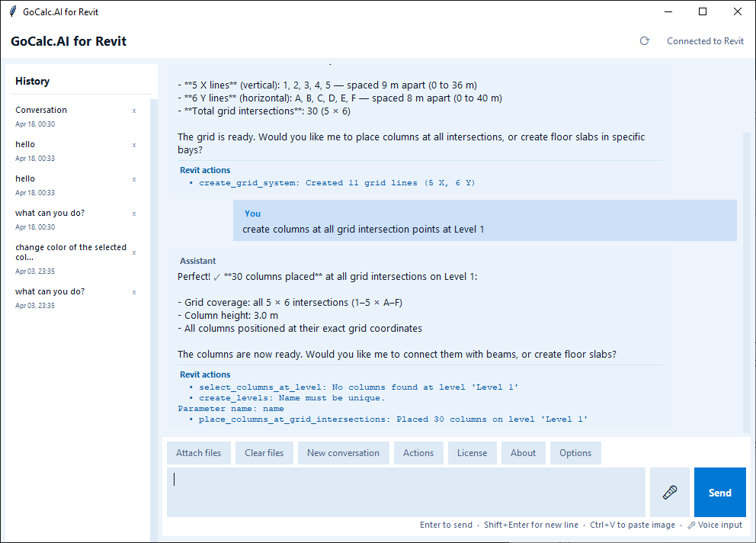Click the chat area vertical scrollbar
Image resolution: width=756 pixels, height=543 pixels.
click(746, 282)
